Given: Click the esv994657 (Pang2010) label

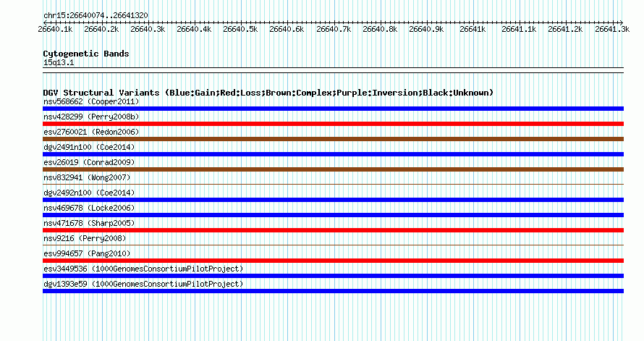Looking at the screenshot, I should point(87,253).
